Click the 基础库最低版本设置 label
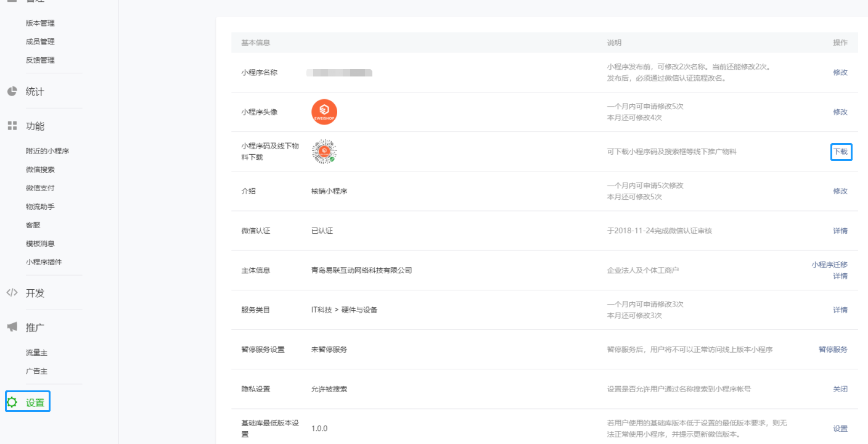The image size is (868, 444). click(x=270, y=429)
